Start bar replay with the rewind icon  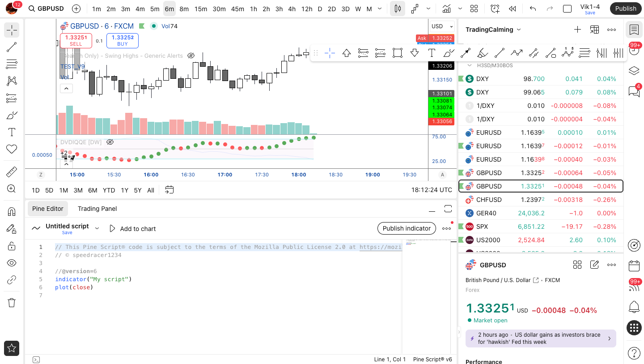(x=513, y=9)
